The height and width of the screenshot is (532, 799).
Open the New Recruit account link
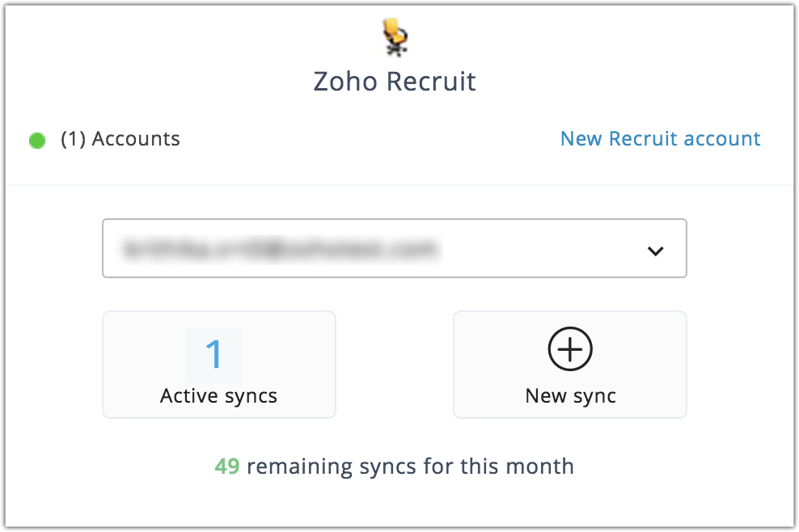tap(660, 139)
